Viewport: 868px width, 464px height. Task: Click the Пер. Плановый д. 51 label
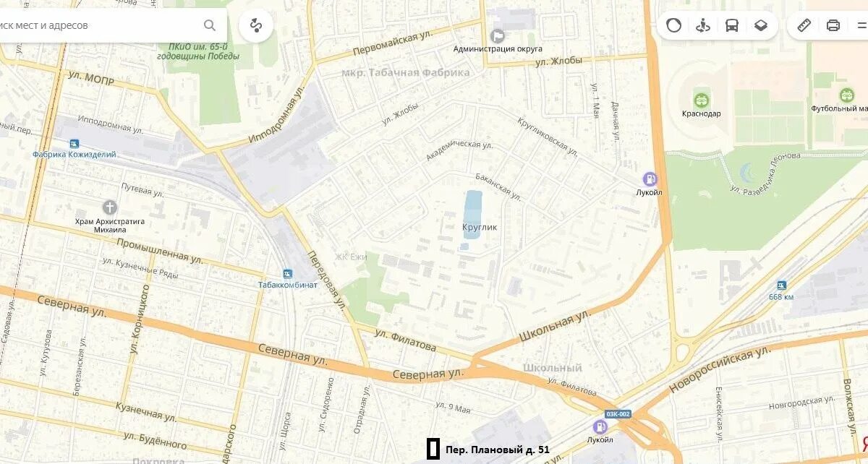click(x=497, y=450)
